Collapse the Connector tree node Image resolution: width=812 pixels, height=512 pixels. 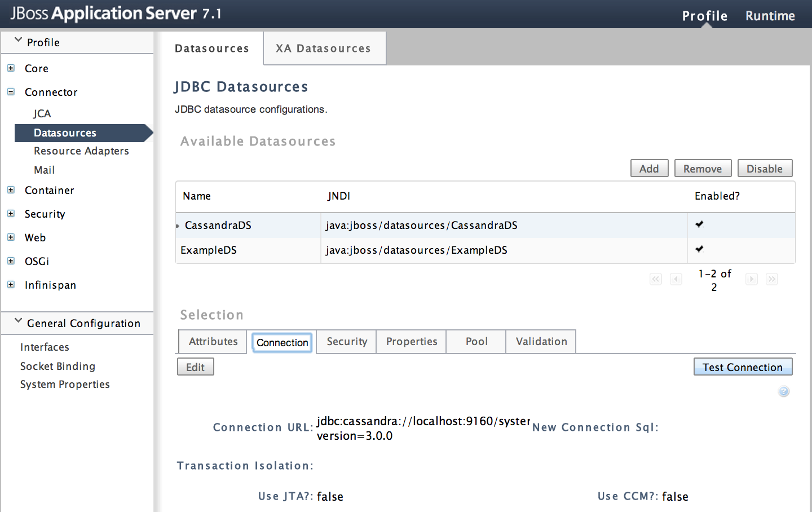point(11,91)
